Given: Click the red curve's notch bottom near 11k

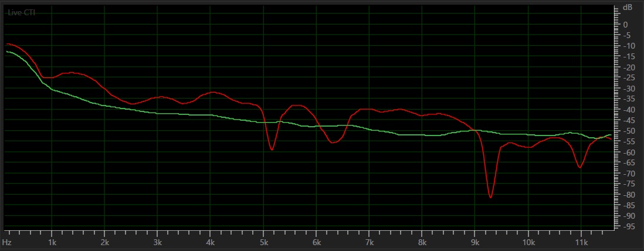Looking at the screenshot, I should click(579, 167).
